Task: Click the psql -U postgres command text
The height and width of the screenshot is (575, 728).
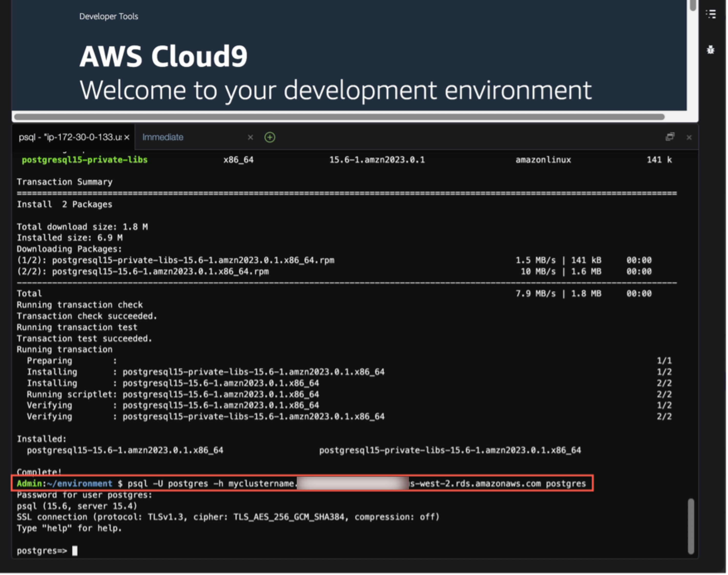Action: pyautogui.click(x=357, y=484)
